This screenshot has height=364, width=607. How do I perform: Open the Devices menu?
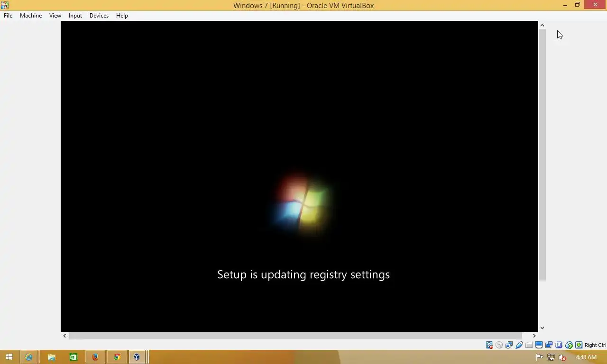[x=99, y=16]
